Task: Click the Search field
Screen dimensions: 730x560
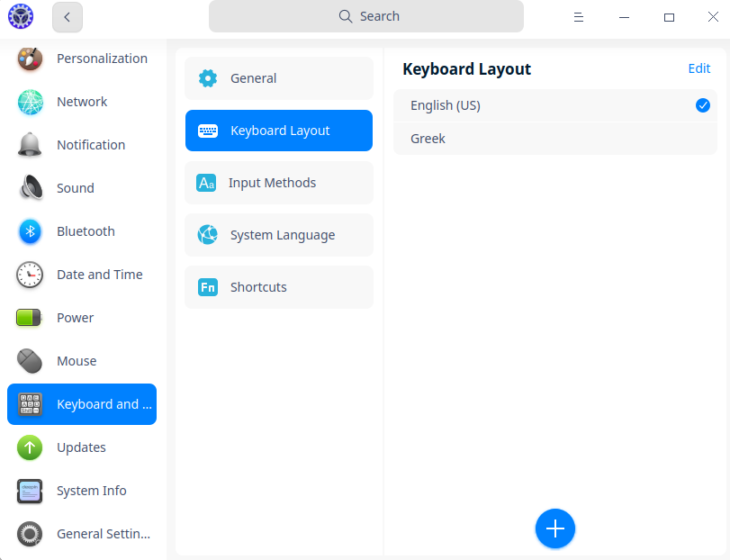Action: coord(365,16)
